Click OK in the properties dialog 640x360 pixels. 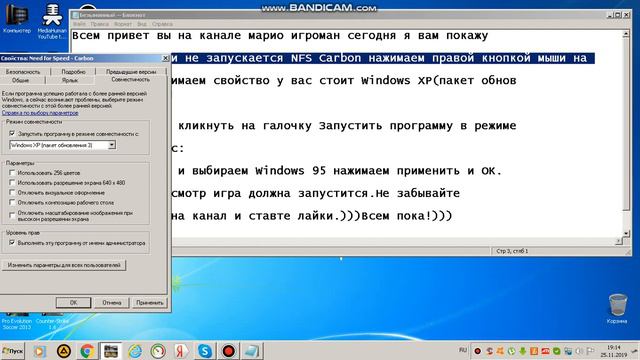(73, 302)
